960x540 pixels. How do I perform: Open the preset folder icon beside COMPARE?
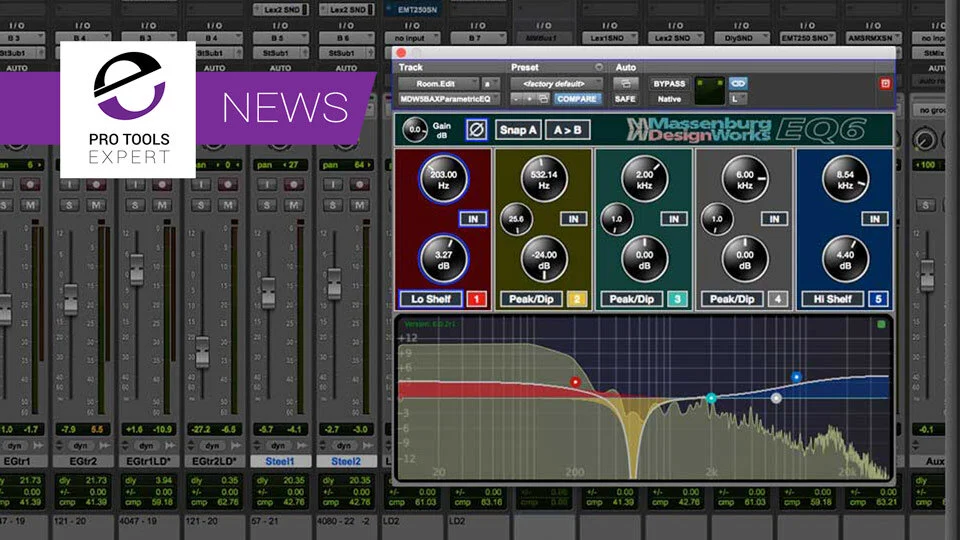pos(543,99)
